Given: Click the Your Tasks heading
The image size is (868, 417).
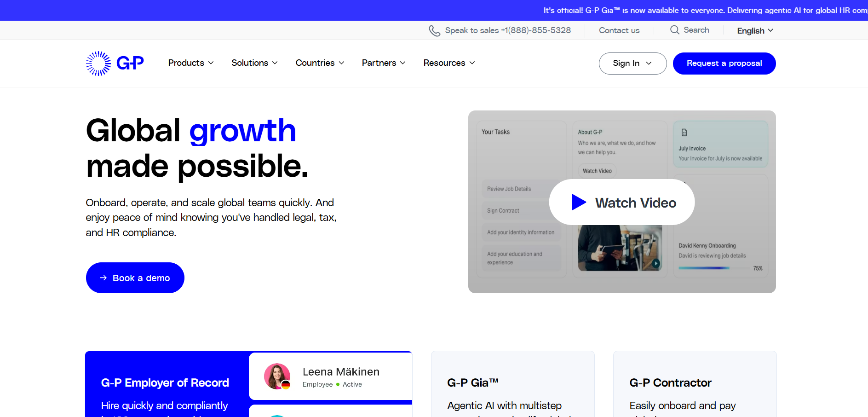Looking at the screenshot, I should coord(495,132).
